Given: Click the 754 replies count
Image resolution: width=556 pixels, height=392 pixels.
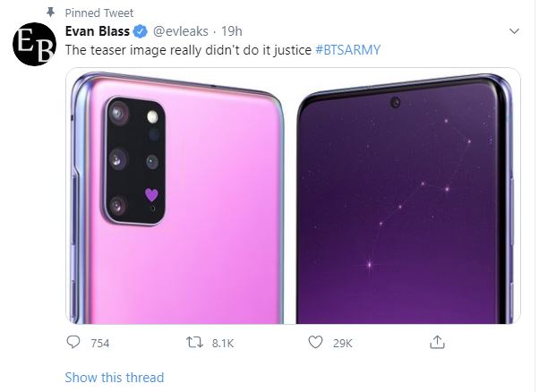Looking at the screenshot, I should point(100,343).
